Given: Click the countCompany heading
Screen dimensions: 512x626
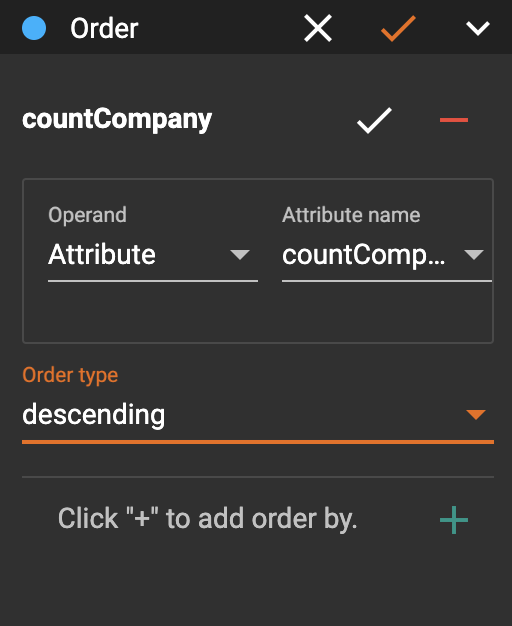Looking at the screenshot, I should (117, 119).
